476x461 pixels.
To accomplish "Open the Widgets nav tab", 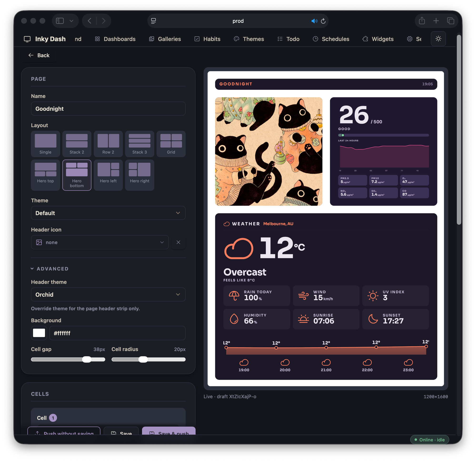I will pyautogui.click(x=378, y=39).
